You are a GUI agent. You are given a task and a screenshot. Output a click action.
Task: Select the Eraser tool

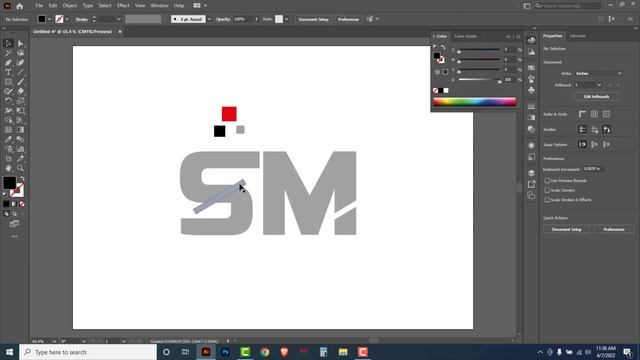[x=20, y=91]
